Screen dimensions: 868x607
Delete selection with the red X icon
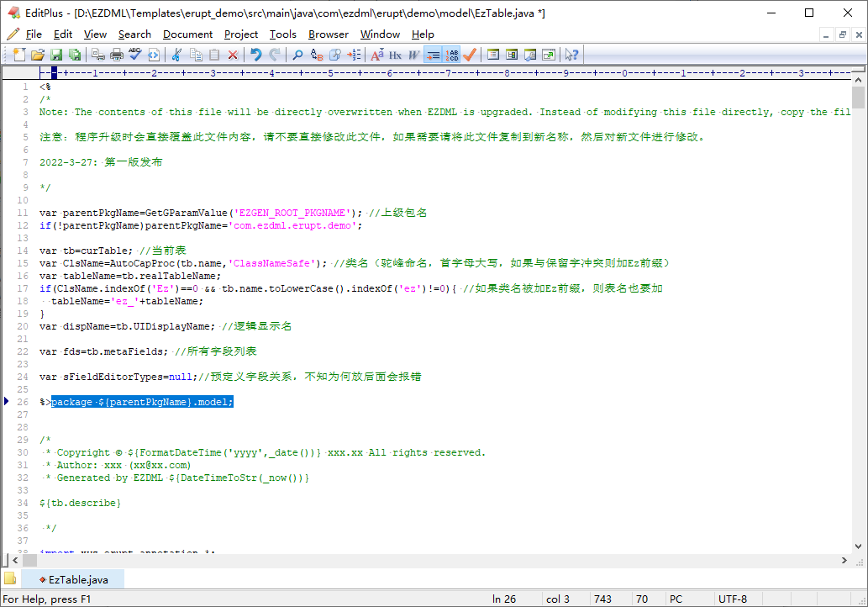[233, 55]
